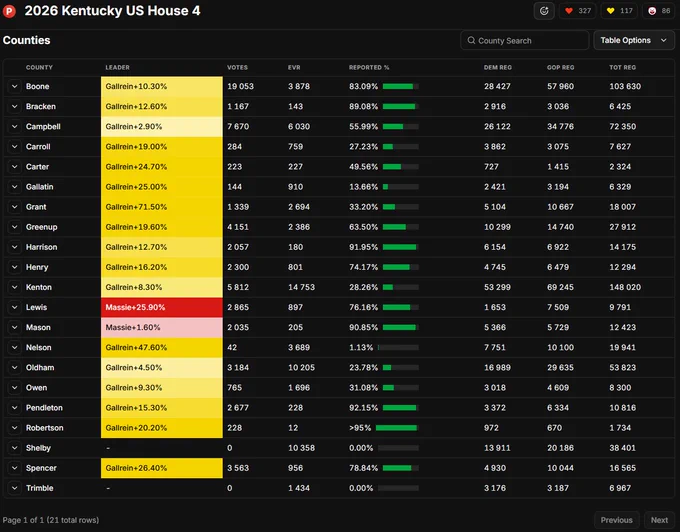The width and height of the screenshot is (680, 532).
Task: Sort by the COUNTY column header
Action: pyautogui.click(x=39, y=68)
